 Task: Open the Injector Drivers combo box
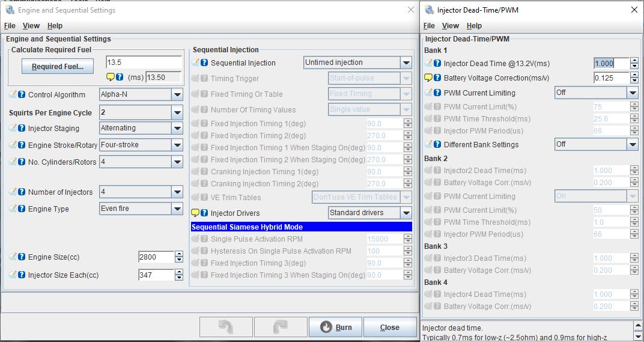click(406, 213)
